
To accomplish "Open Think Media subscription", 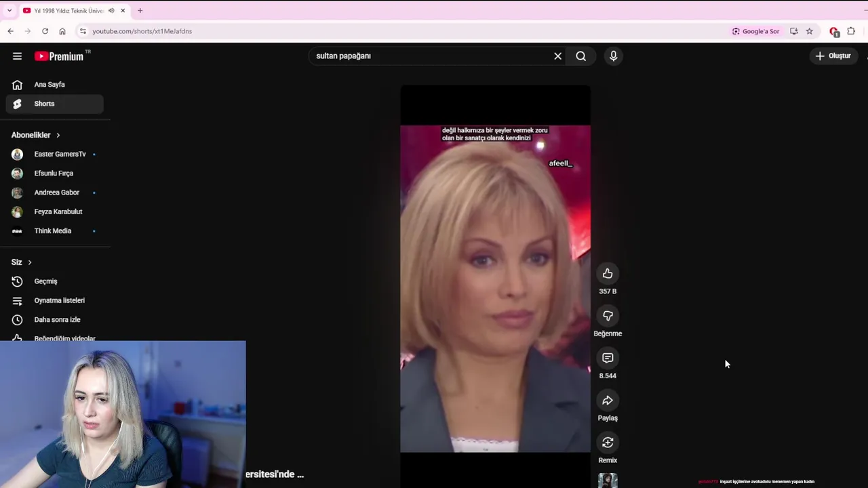I will (54, 231).
